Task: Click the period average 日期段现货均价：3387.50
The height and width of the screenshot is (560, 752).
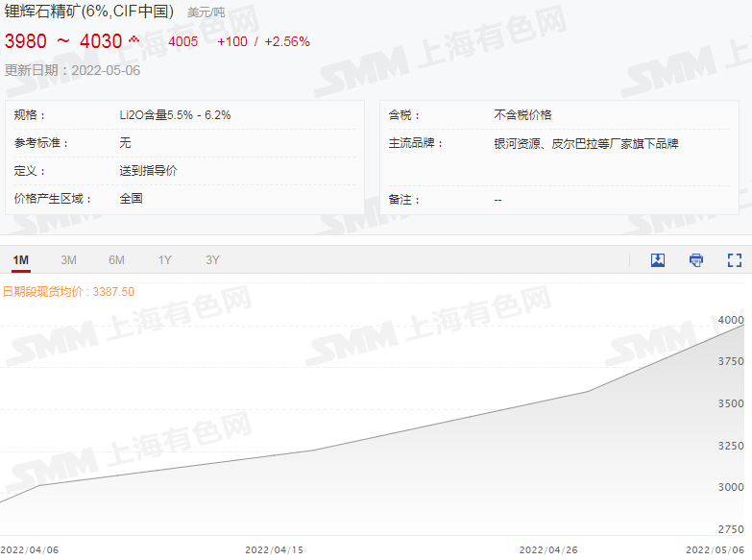Action: pos(68,292)
